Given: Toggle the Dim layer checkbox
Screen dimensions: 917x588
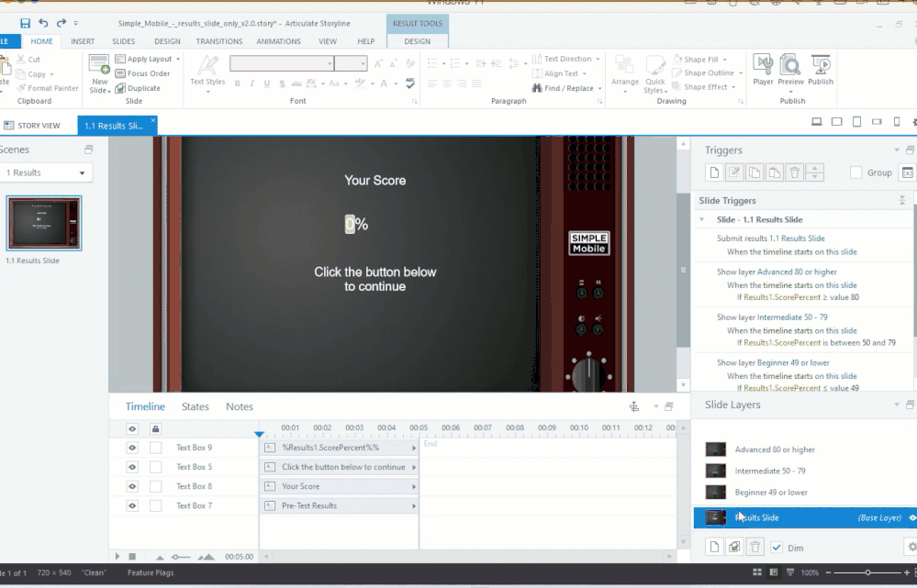Looking at the screenshot, I should [x=777, y=548].
